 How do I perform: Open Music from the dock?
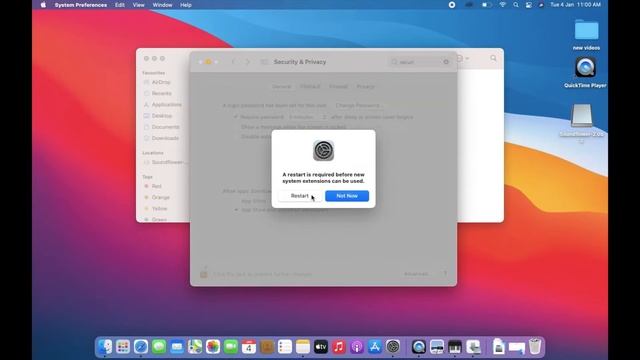click(339, 347)
